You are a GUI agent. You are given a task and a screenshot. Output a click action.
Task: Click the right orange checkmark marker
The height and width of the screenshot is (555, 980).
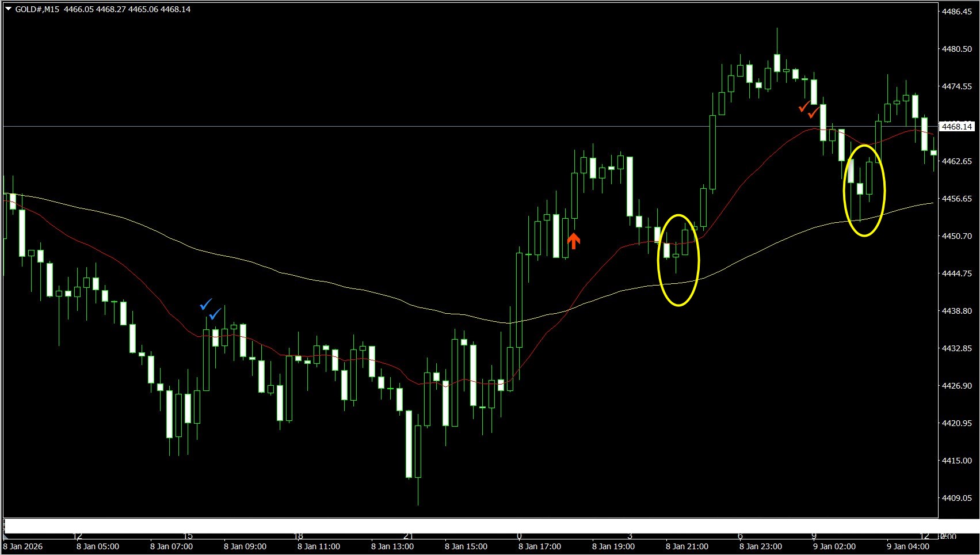point(813,113)
